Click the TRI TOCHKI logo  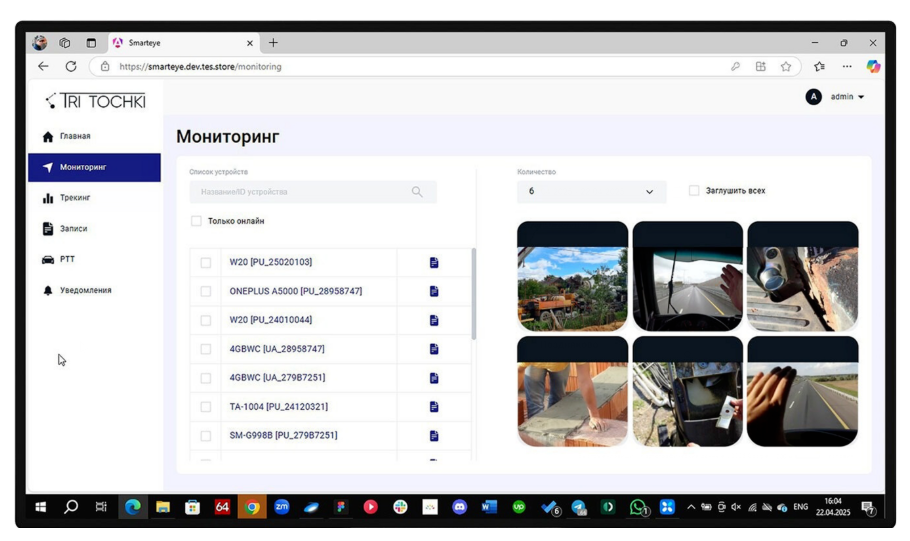(96, 101)
